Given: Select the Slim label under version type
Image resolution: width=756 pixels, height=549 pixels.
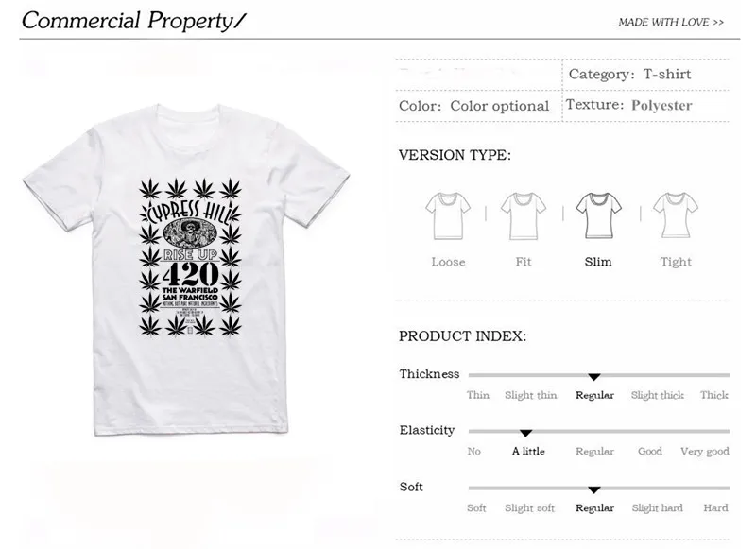Looking at the screenshot, I should click(598, 262).
